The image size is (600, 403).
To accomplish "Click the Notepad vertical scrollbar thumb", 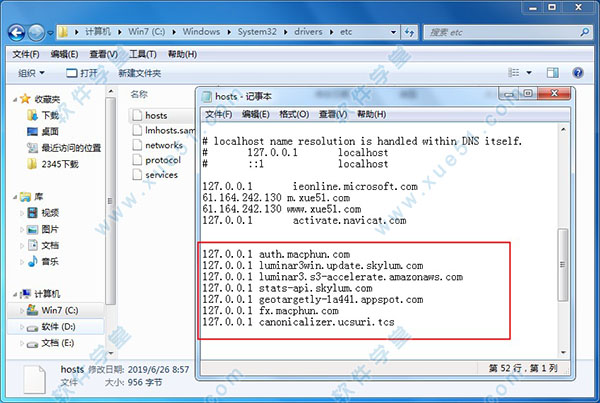I will (x=563, y=264).
